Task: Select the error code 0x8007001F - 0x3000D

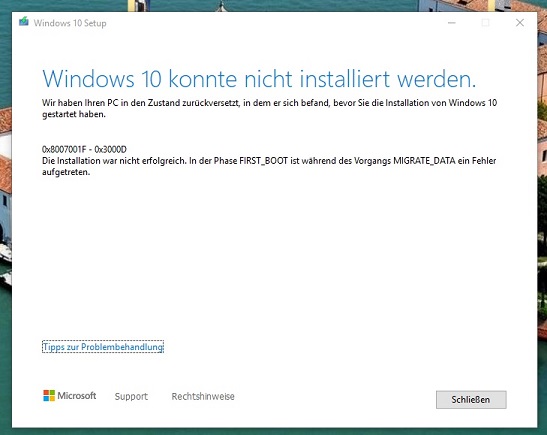Action: pos(84,149)
